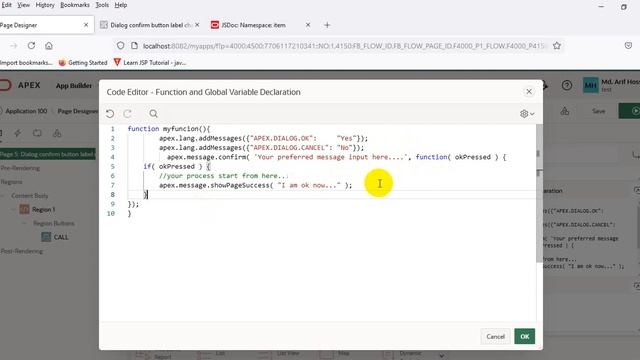Select the Region Buttons tree node

[53, 223]
